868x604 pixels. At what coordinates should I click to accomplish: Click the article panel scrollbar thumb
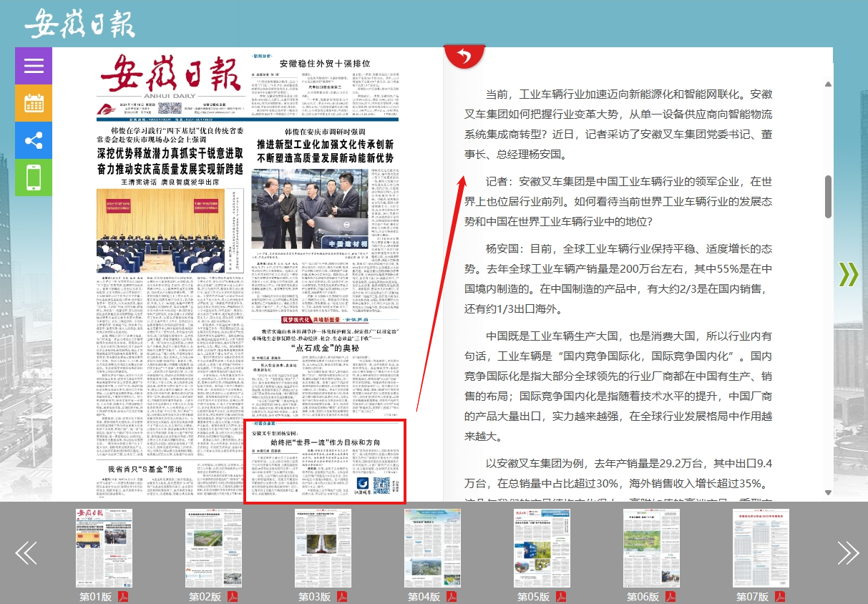828,196
